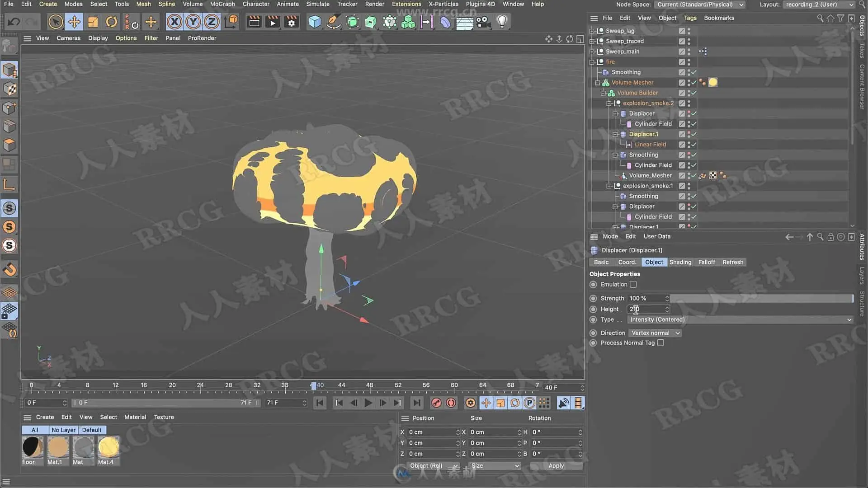
Task: Toggle enable checkmark on Linear Field row
Action: click(x=694, y=145)
